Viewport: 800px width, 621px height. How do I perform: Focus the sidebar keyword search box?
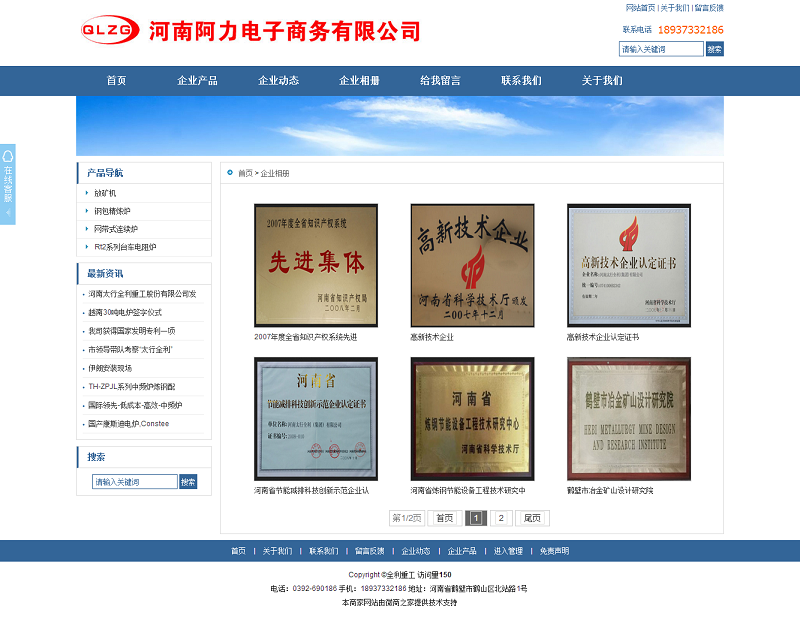135,482
